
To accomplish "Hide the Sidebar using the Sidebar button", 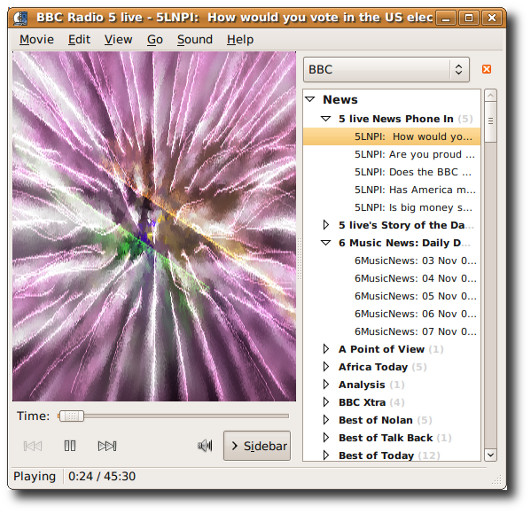I will 257,446.
